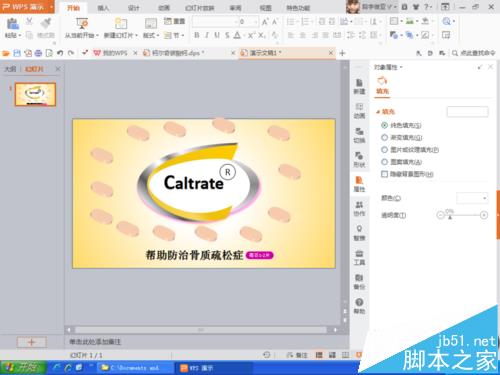Open the Animation (动画) ribbon tab
The width and height of the screenshot is (500, 375).
point(164,8)
